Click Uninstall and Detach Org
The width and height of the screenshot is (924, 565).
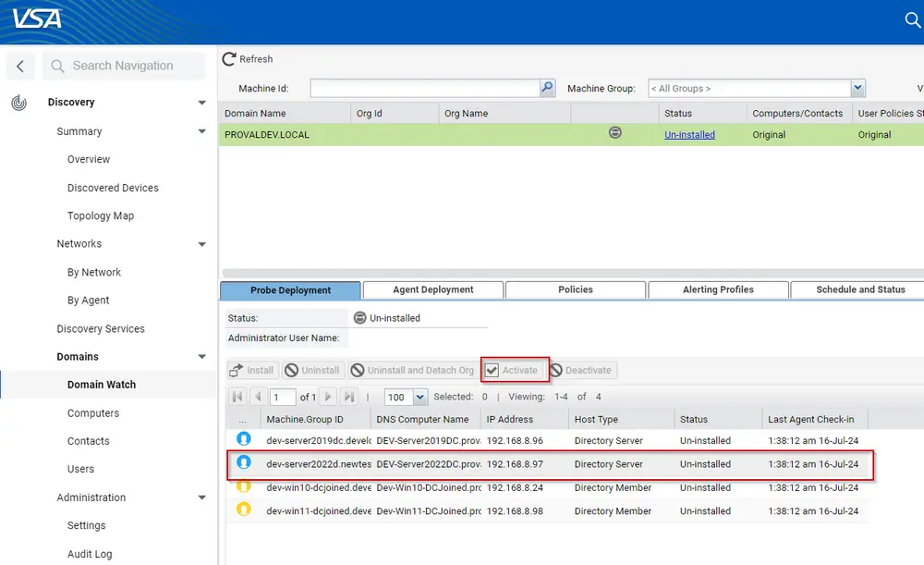pyautogui.click(x=412, y=371)
